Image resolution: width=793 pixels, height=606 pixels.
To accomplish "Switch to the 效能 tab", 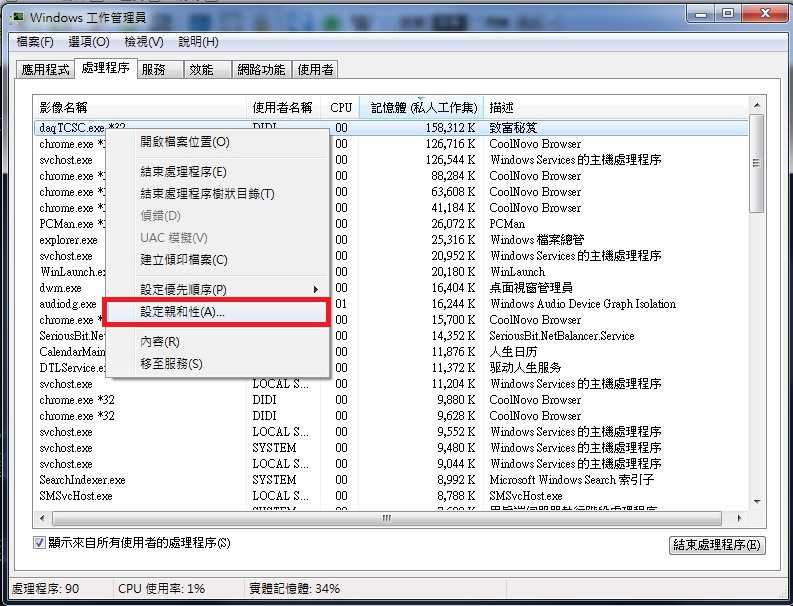I will (207, 69).
